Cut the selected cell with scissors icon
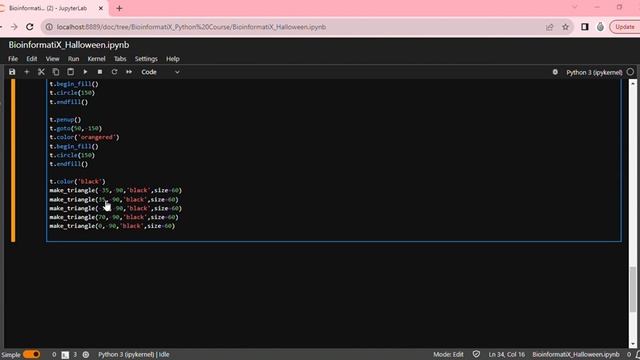 (41, 72)
